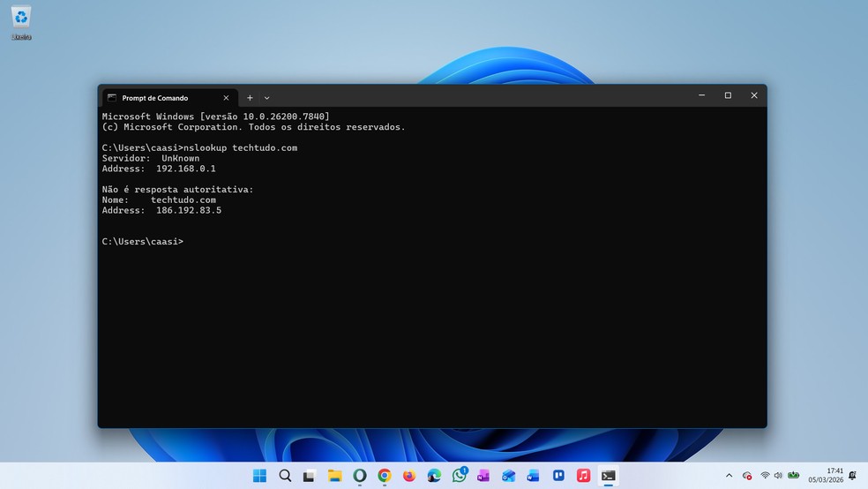Open Trello from the taskbar
Image resolution: width=868 pixels, height=489 pixels.
(x=558, y=476)
